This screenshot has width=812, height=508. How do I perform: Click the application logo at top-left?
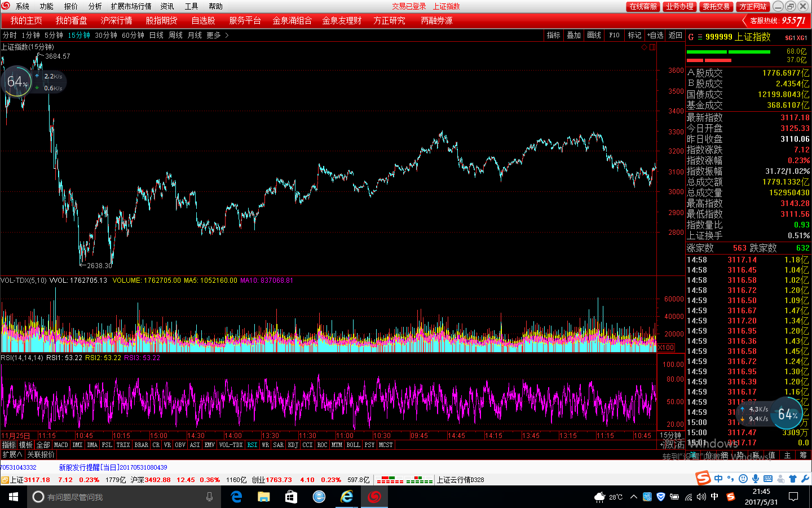click(6, 6)
